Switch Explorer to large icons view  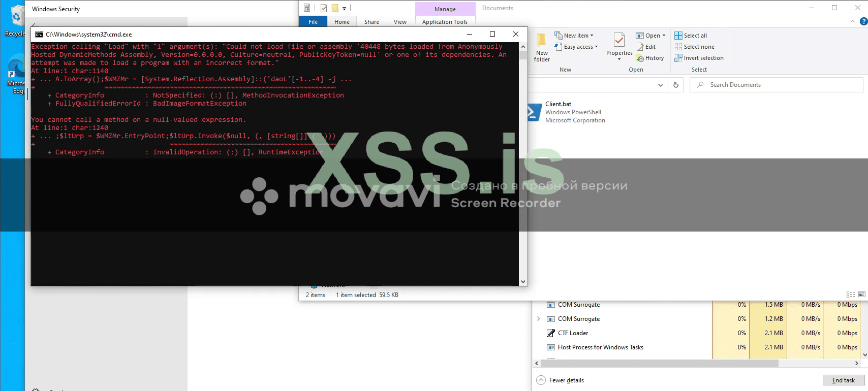pos(862,295)
